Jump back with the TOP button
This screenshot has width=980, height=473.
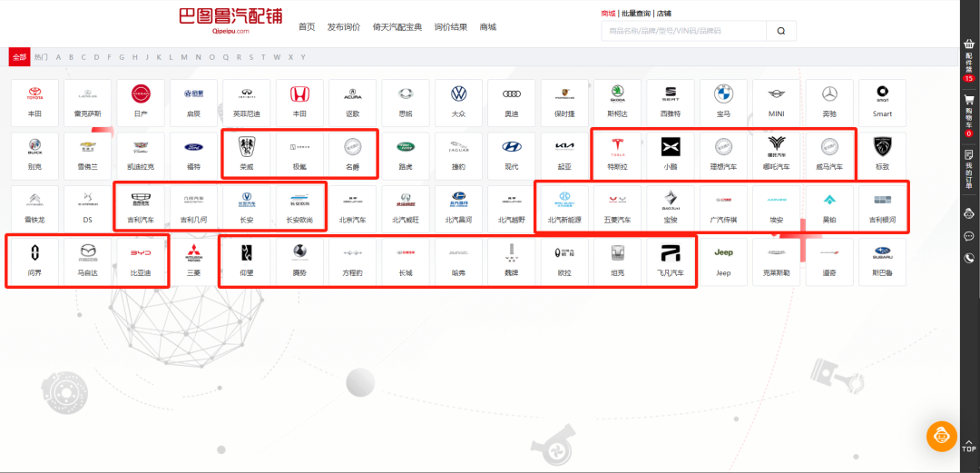tap(969, 444)
